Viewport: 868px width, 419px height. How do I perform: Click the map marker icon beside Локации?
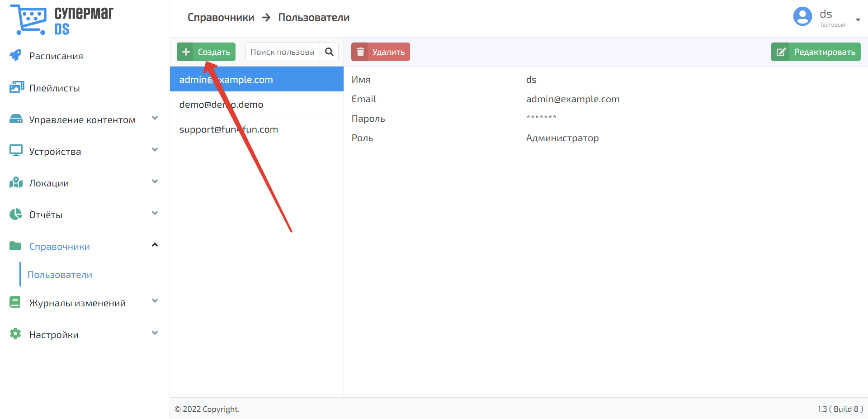tap(16, 182)
